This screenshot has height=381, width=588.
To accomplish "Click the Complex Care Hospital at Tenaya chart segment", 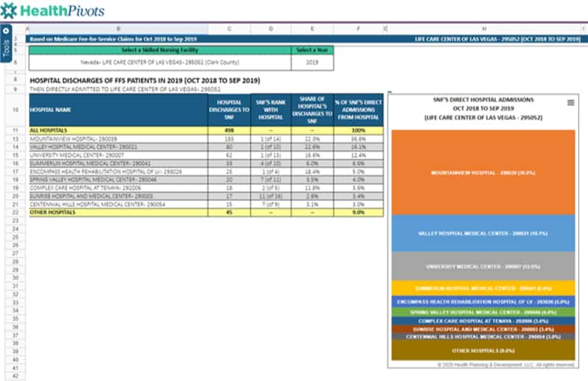I will pos(483,321).
